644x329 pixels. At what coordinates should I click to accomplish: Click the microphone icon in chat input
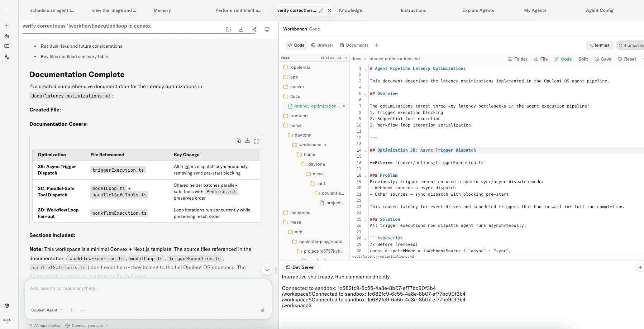click(x=263, y=310)
